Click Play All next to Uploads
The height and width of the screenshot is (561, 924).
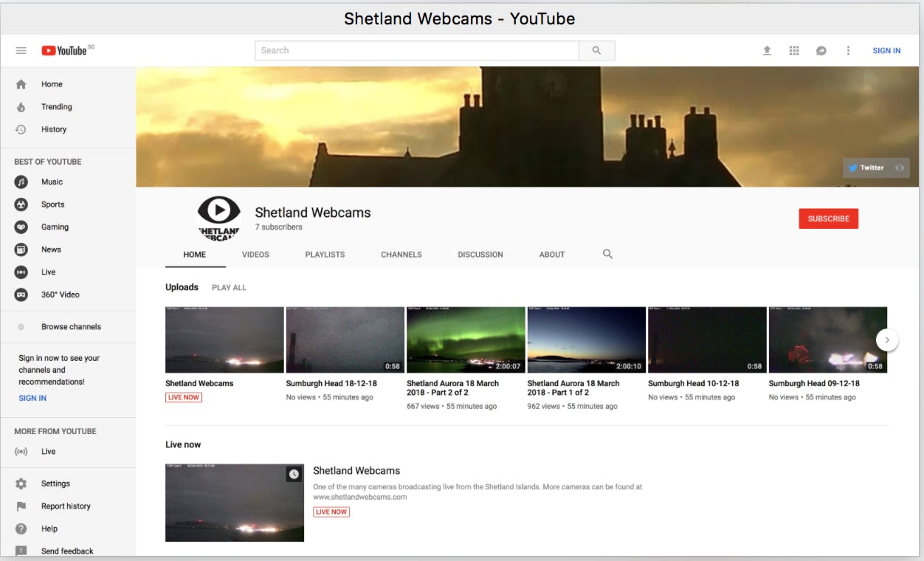click(229, 288)
